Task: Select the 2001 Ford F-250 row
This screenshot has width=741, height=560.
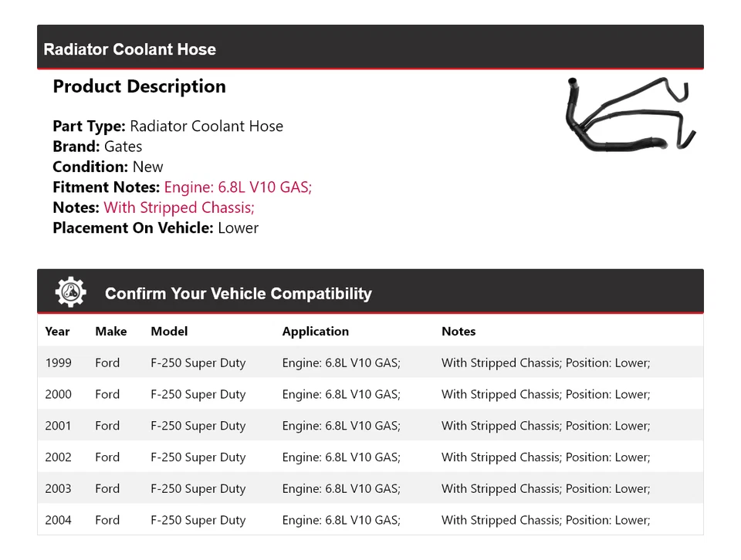Action: click(370, 426)
